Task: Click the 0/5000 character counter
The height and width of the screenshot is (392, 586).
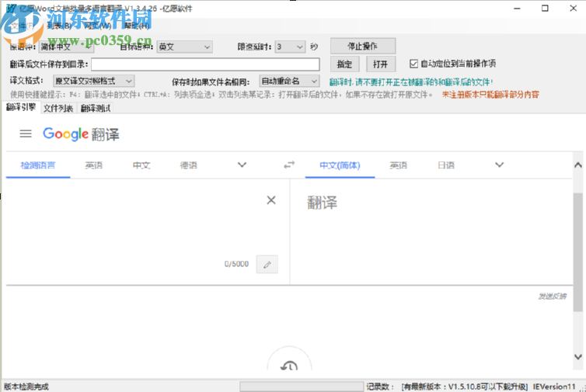Action: [236, 264]
